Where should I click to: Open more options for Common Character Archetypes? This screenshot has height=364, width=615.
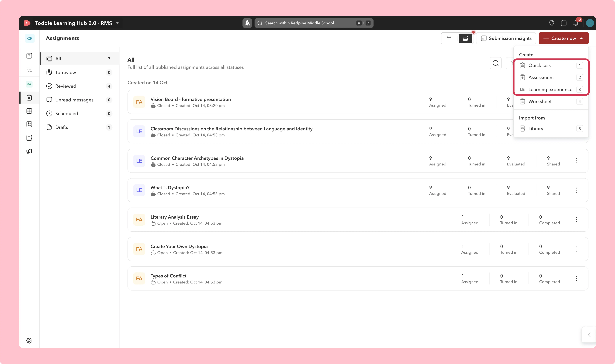(577, 161)
